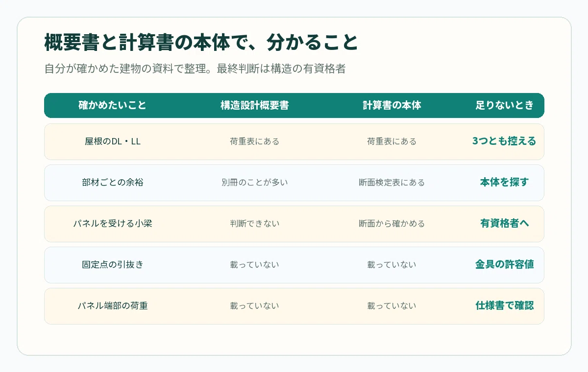Select the 固定点の引抜き row label

tap(112, 265)
